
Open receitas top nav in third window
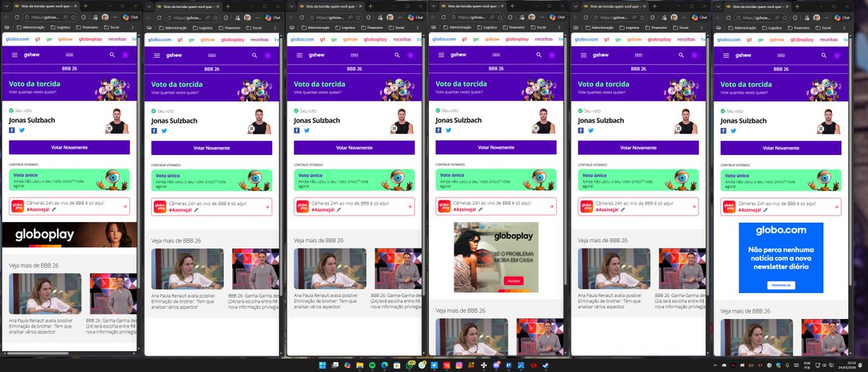402,39
